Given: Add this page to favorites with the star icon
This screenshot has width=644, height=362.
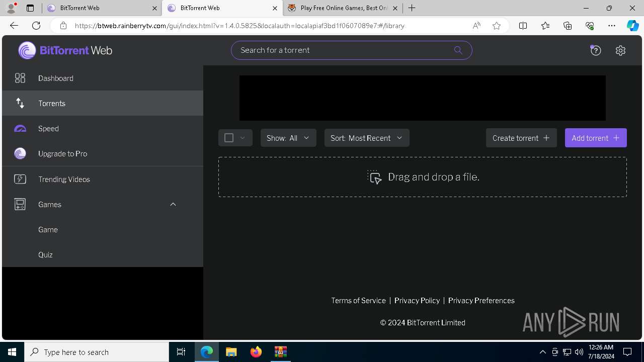Looking at the screenshot, I should coord(497,26).
